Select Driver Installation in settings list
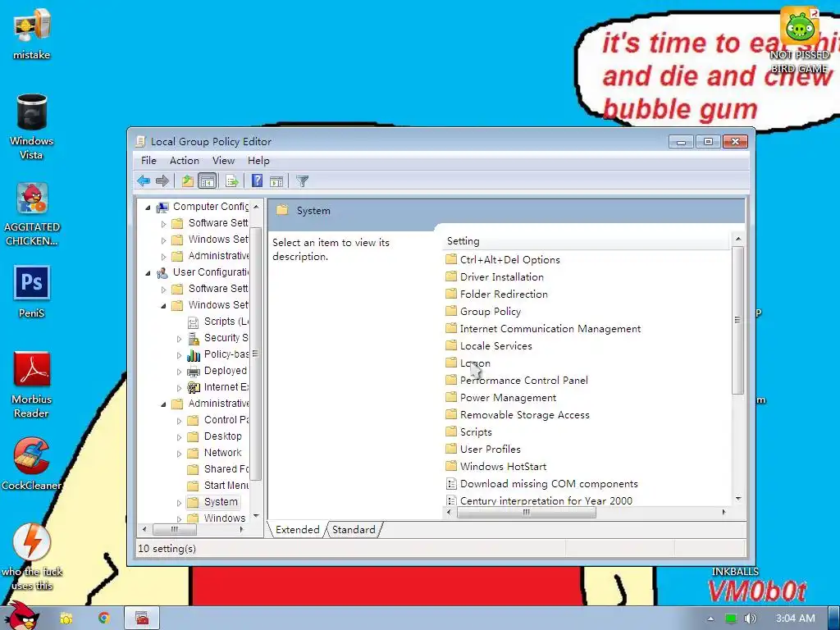The width and height of the screenshot is (840, 630). click(x=495, y=277)
